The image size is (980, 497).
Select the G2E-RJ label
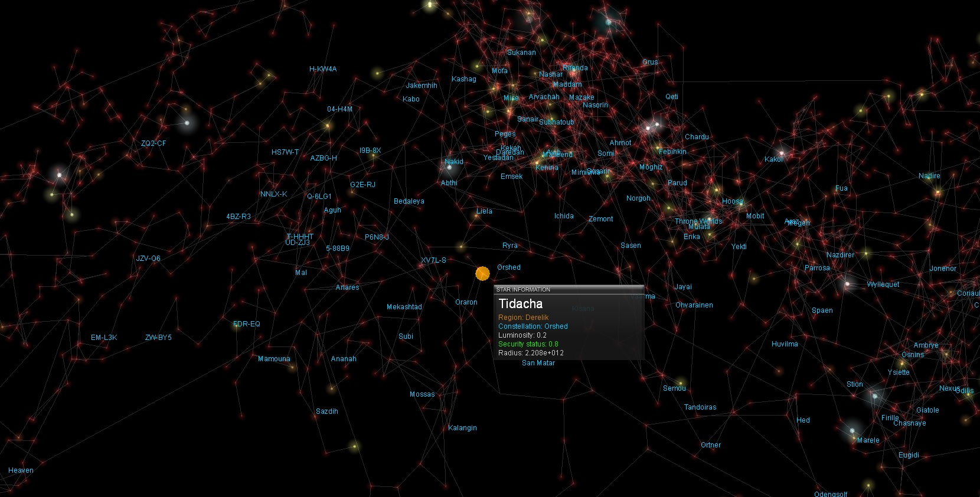[x=362, y=185]
